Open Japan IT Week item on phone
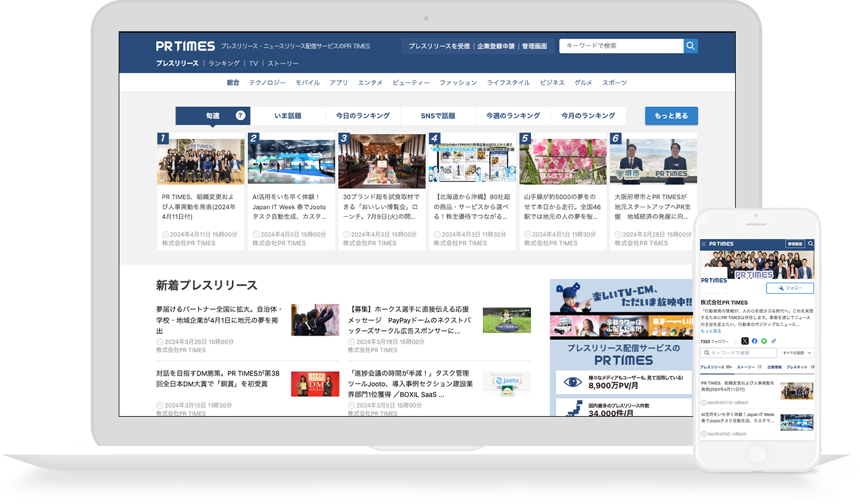860x504 pixels. [x=757, y=424]
